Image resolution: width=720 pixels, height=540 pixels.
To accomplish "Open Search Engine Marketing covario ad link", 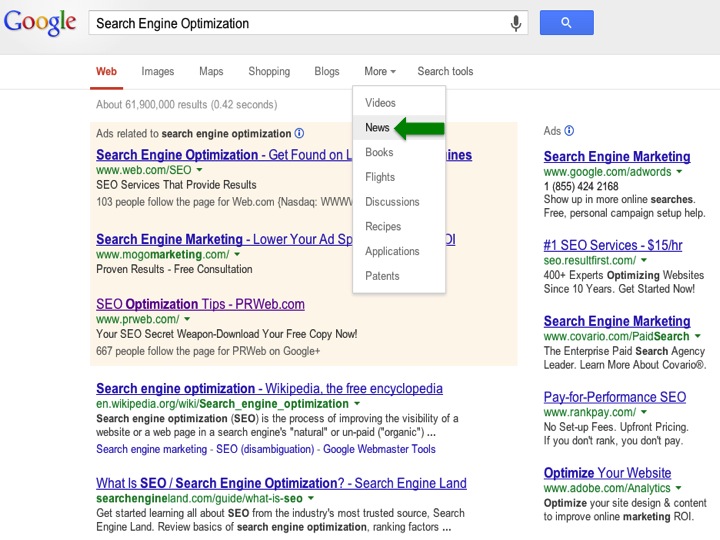I will (617, 321).
